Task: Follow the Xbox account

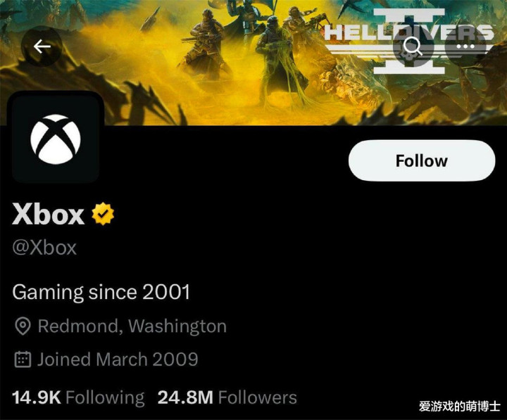Action: tap(422, 160)
